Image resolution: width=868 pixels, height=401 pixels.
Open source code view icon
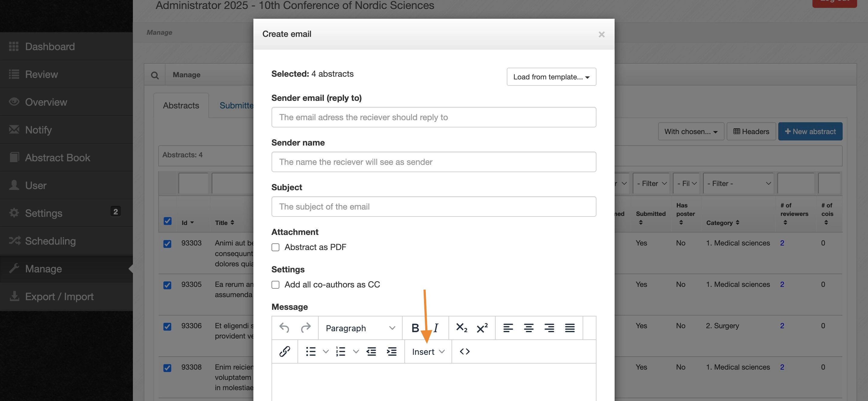(465, 351)
